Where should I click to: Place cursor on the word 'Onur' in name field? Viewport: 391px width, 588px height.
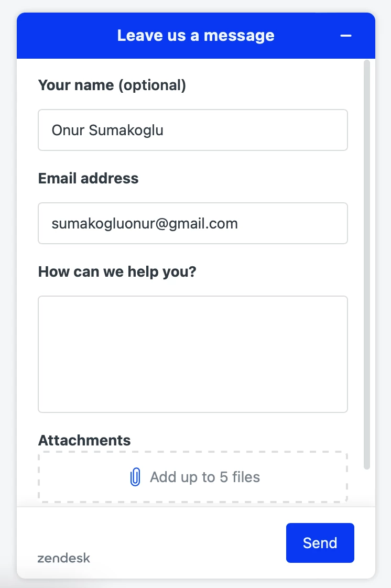tap(68, 130)
